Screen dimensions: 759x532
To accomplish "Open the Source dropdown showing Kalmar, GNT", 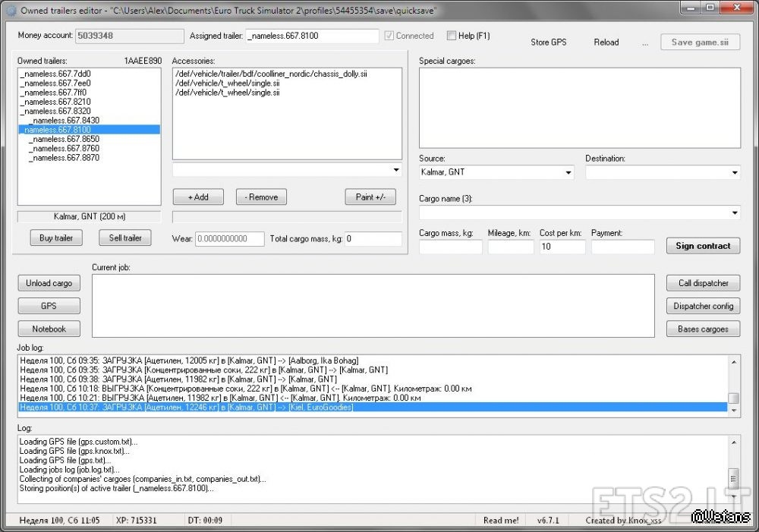I will coord(568,172).
